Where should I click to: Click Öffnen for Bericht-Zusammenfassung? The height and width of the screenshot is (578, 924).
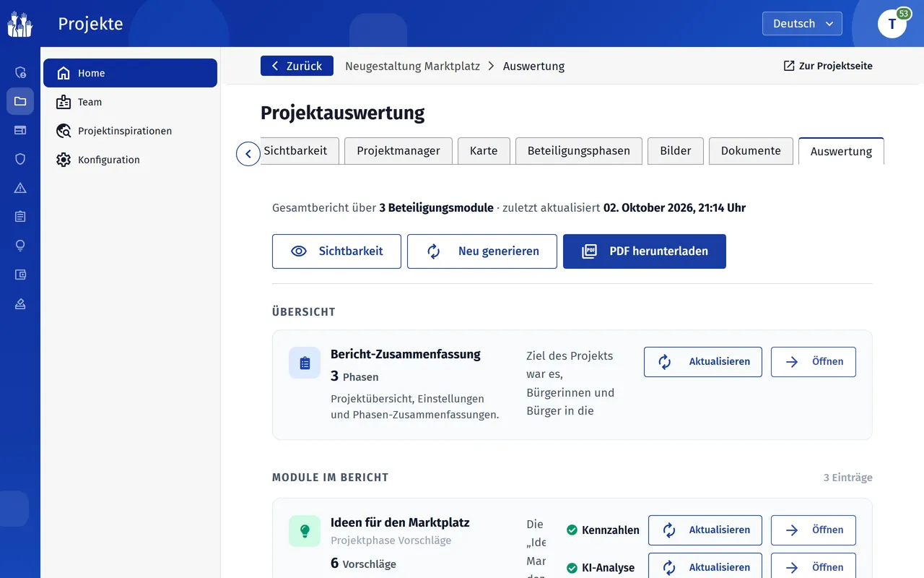coord(814,362)
